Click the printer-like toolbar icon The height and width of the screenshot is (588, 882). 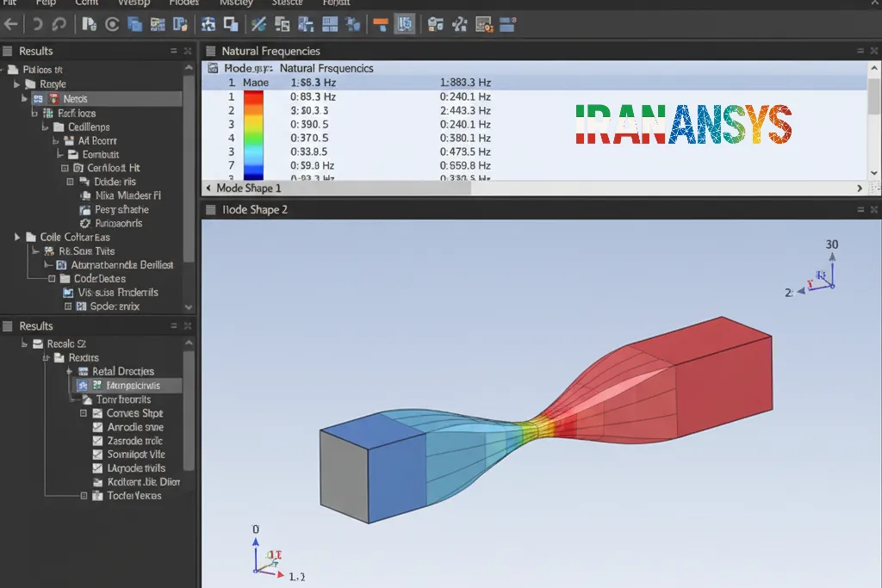(x=435, y=24)
